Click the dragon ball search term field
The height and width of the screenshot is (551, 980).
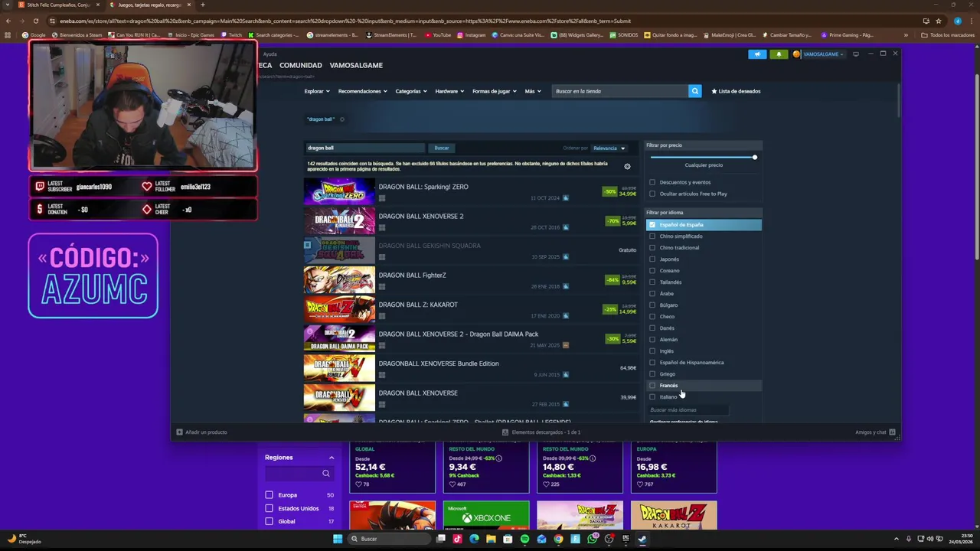364,148
